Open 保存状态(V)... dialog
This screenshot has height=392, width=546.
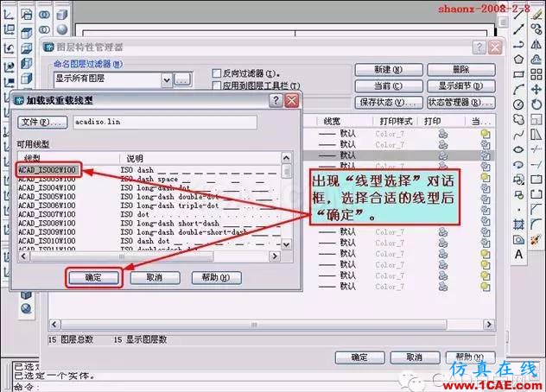click(x=389, y=103)
